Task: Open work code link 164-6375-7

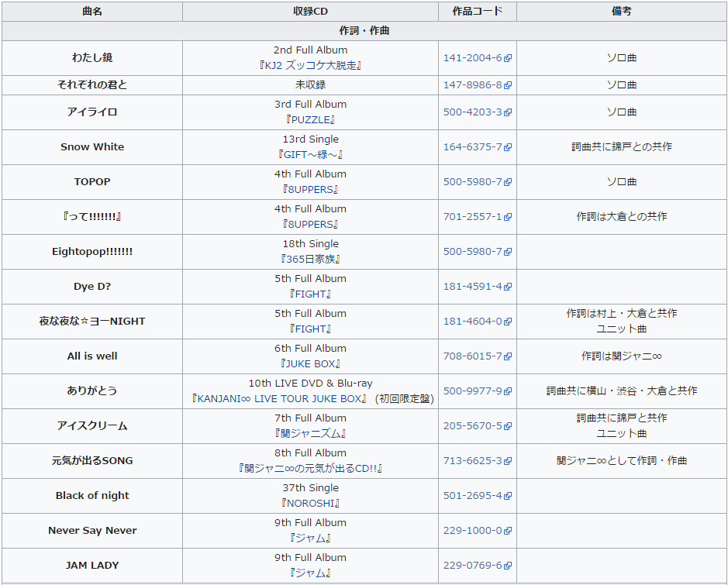Action: [478, 146]
